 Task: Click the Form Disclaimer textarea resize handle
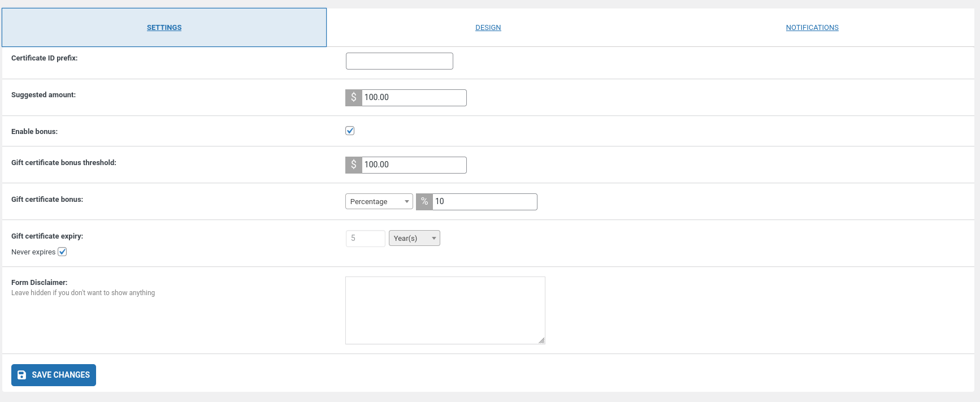tap(541, 340)
